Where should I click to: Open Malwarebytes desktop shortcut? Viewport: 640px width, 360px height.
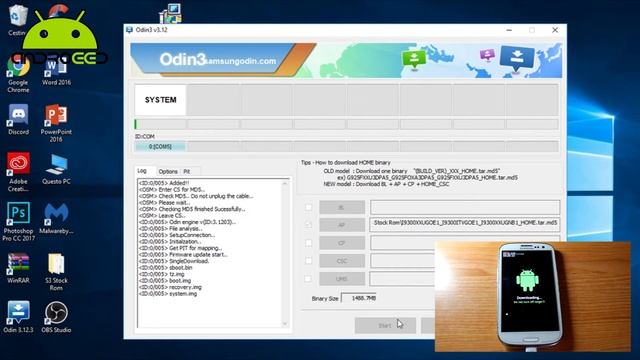point(56,218)
